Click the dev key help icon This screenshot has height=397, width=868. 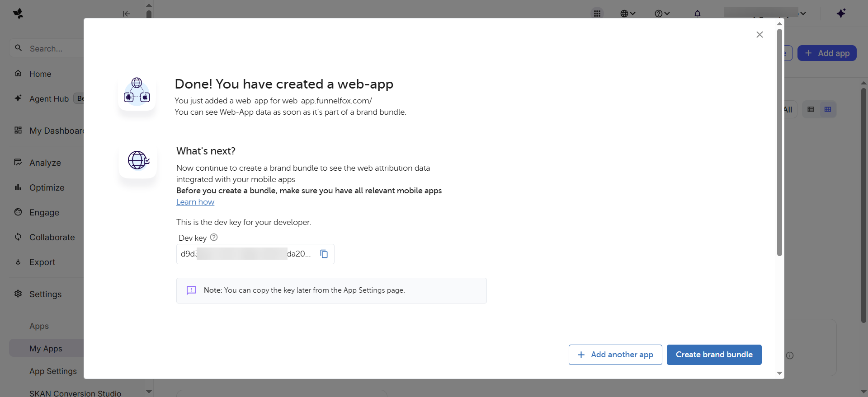(214, 238)
